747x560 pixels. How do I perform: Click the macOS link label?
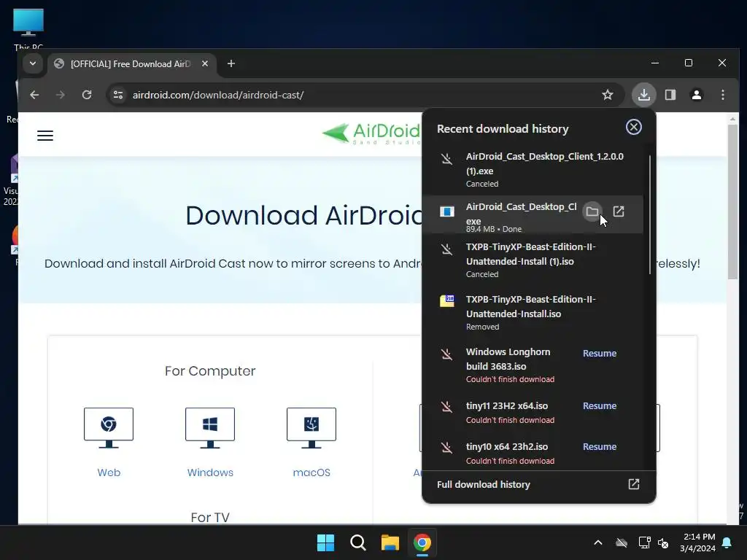tap(311, 472)
